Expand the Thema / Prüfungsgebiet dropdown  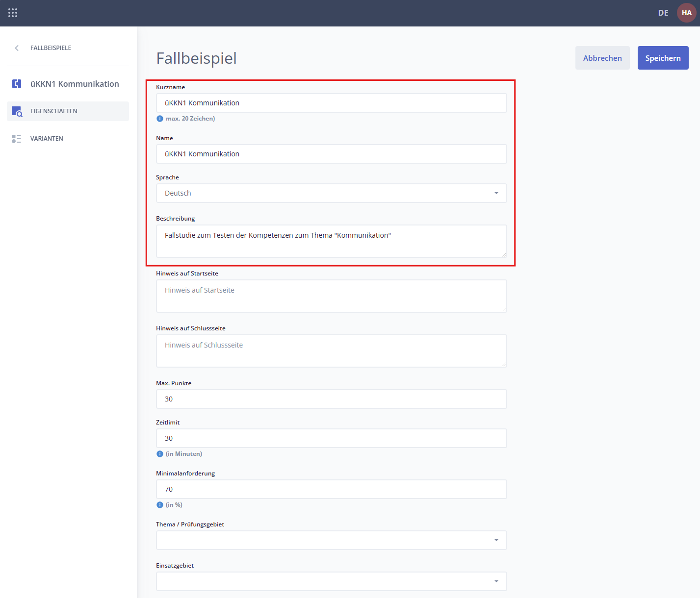[x=331, y=540]
